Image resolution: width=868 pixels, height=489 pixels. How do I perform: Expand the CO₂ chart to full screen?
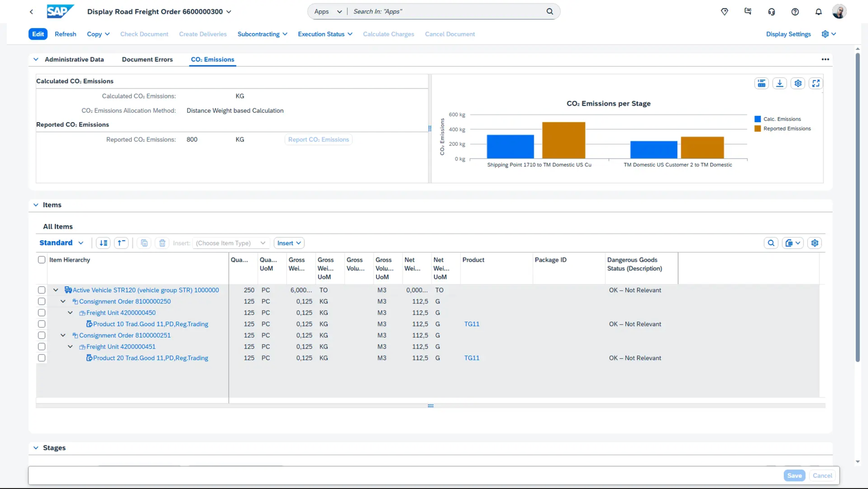click(x=815, y=83)
